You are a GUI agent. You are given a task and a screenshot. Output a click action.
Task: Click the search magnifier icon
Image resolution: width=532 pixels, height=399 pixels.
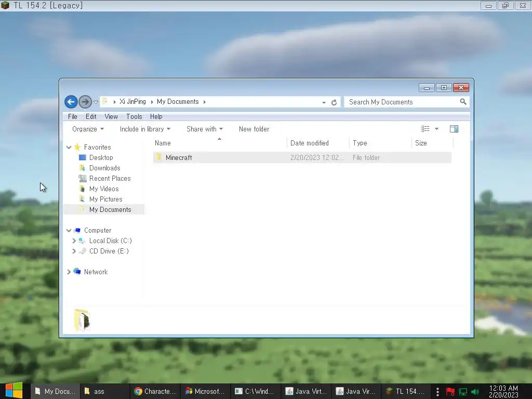coord(463,102)
